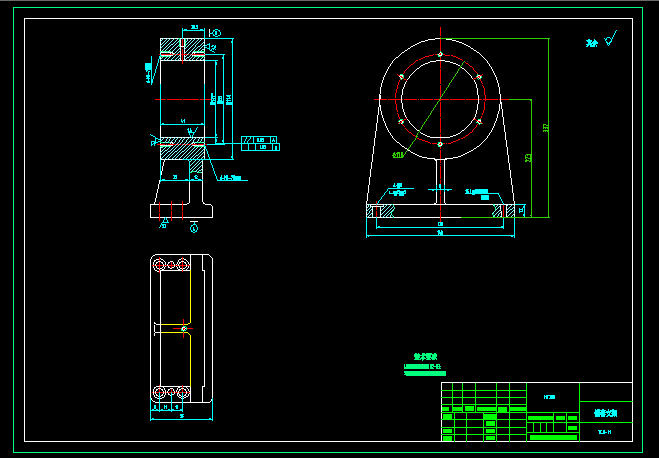The height and width of the screenshot is (458, 659).
Task: Select the large cyan part name in the title block
Action: pyautogui.click(x=606, y=413)
